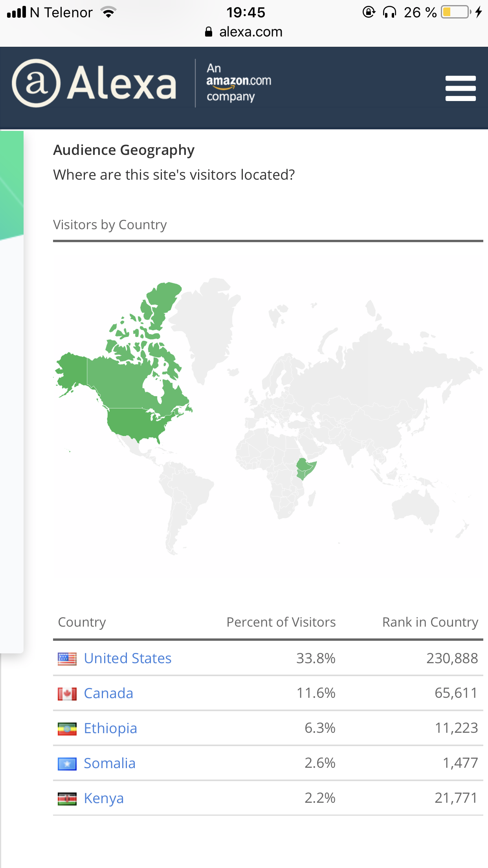Tap the United States flag icon

(x=67, y=659)
